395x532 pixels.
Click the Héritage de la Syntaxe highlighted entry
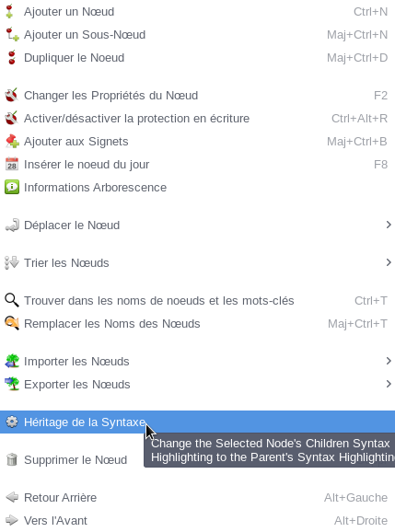pyautogui.click(x=197, y=422)
